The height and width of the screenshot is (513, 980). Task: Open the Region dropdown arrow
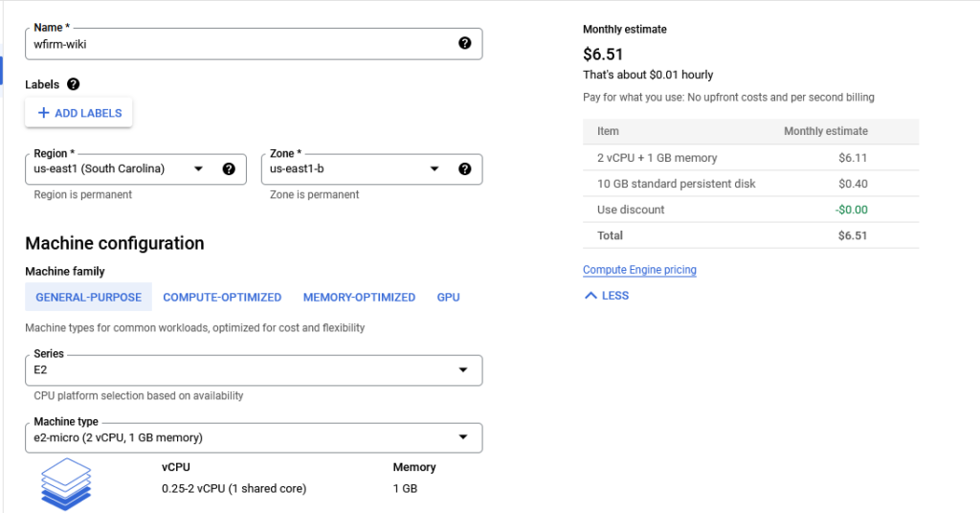(x=198, y=168)
